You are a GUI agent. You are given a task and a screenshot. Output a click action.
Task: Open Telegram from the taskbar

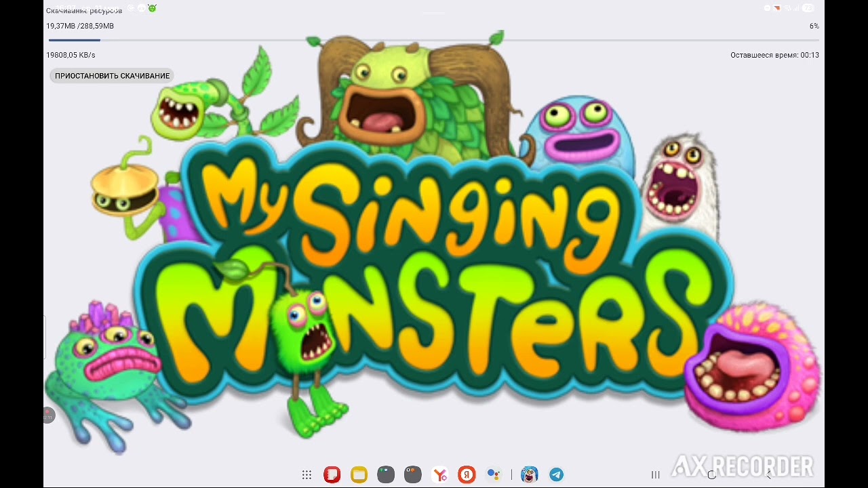click(556, 474)
